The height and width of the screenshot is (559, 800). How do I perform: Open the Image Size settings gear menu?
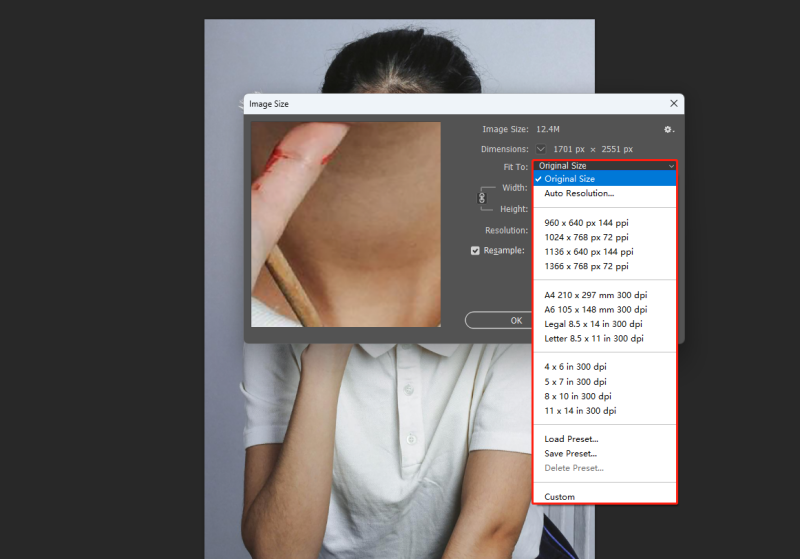pyautogui.click(x=668, y=130)
